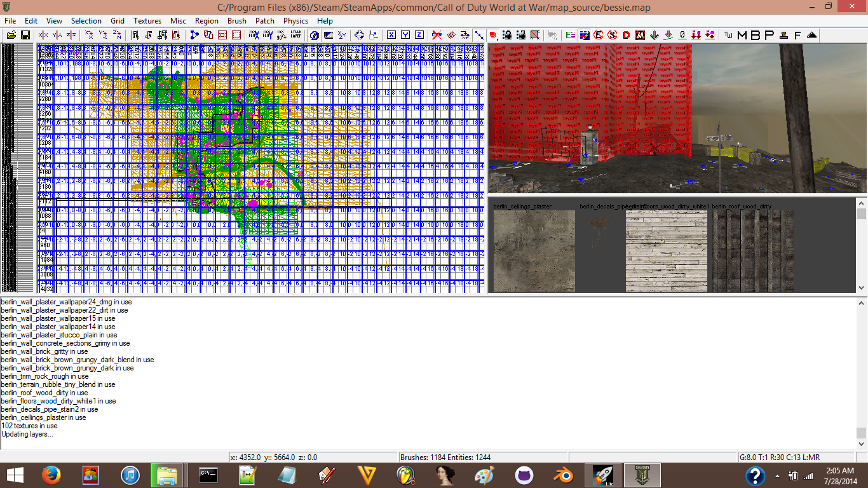The width and height of the screenshot is (868, 488).
Task: Click the large P toolbar icon
Action: click(x=769, y=35)
